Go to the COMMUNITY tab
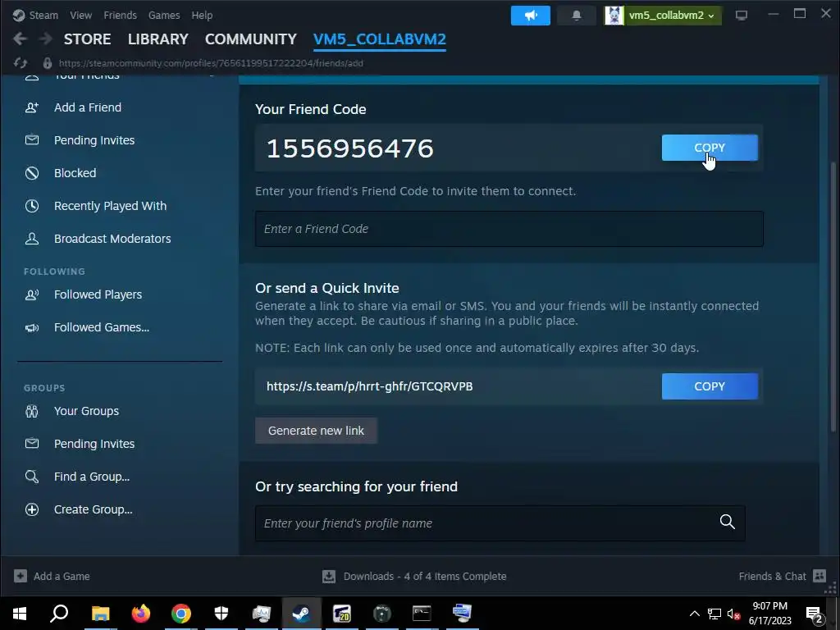The height and width of the screenshot is (630, 840). point(251,39)
